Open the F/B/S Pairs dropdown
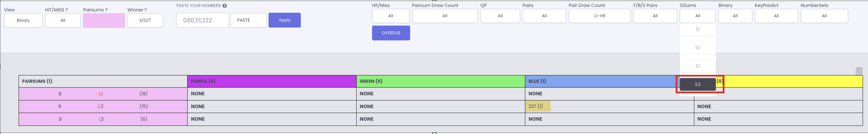The image size is (868, 134). point(655,16)
